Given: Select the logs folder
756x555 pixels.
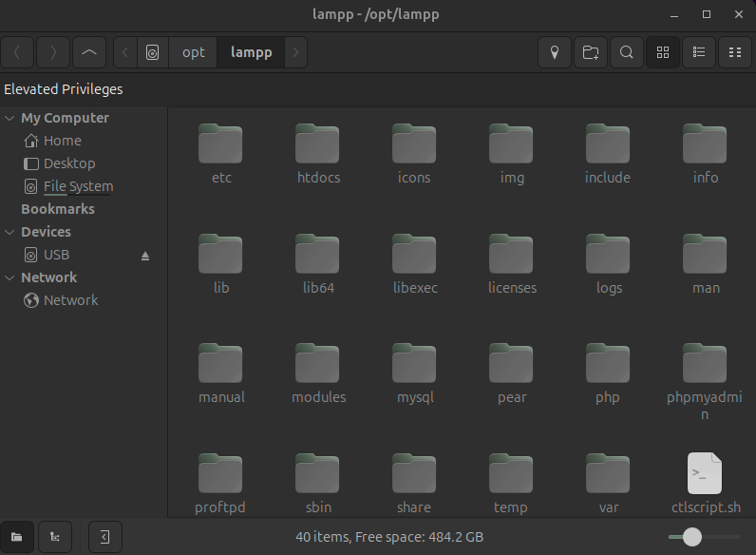Looking at the screenshot, I should (609, 264).
